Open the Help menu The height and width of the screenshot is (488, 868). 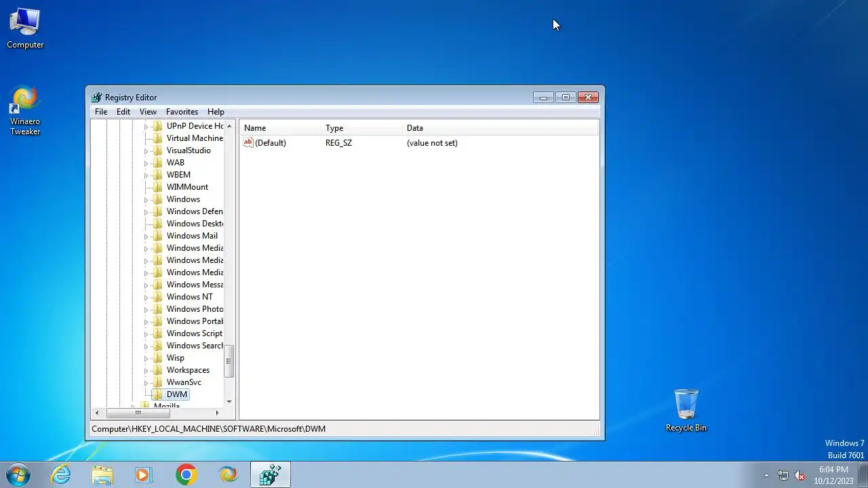point(216,112)
